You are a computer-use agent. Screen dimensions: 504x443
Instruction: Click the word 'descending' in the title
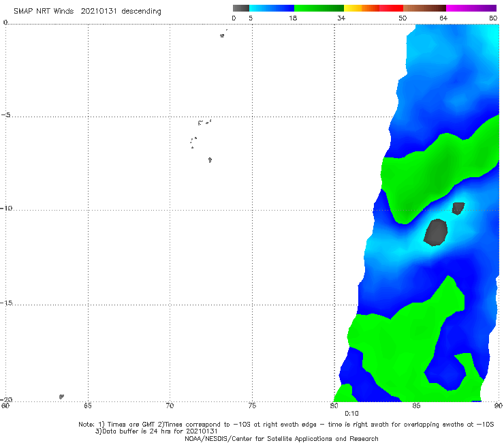[x=142, y=12]
